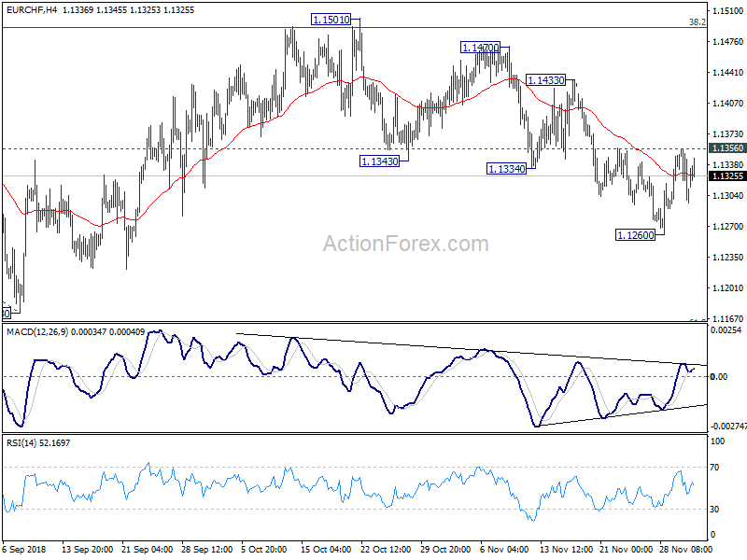Click the 21 Nov 00:00 time label
The width and height of the screenshot is (747, 560).
(626, 549)
